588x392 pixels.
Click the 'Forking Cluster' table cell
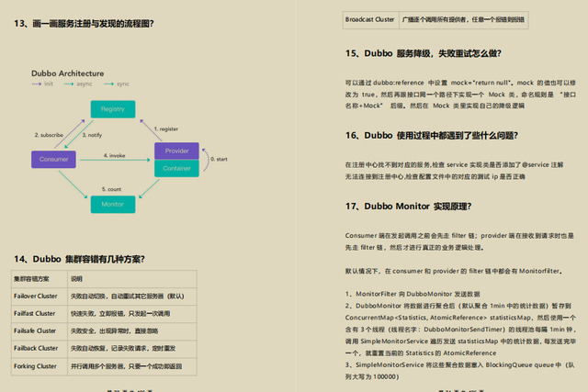tap(40, 366)
